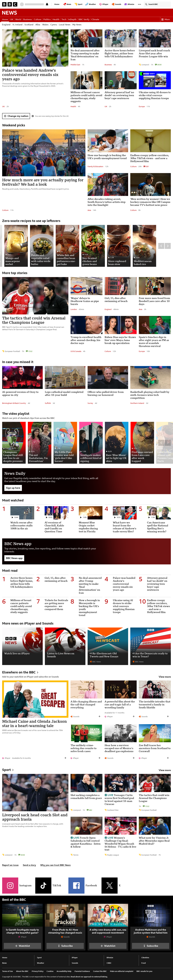
Task: Click the Sign up here newsletter button
Action: 13,488
